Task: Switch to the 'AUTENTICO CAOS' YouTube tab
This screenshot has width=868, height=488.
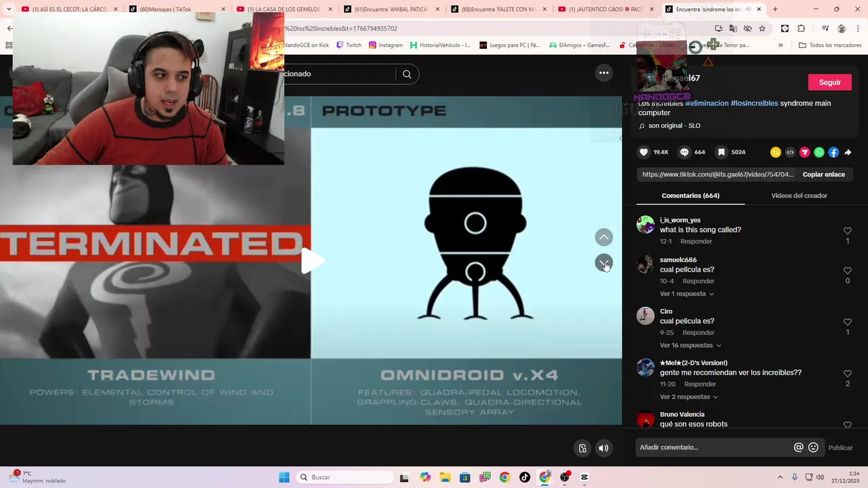Action: 606,9
